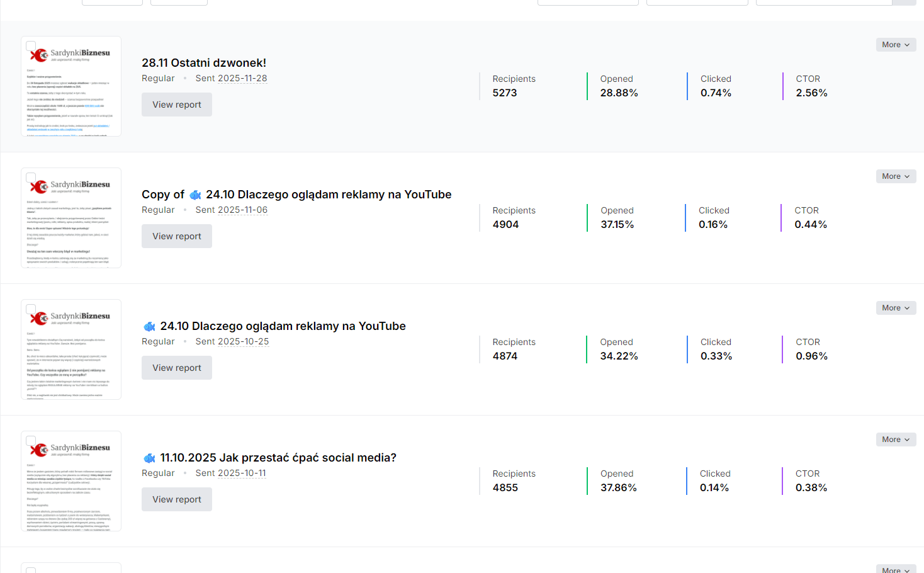Click the CTOR value "0.38%"
Image resolution: width=924 pixels, height=573 pixels.
[811, 488]
